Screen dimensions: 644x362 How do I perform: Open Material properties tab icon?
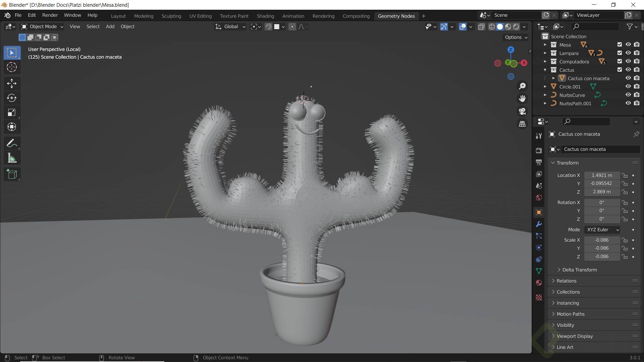[x=539, y=283]
